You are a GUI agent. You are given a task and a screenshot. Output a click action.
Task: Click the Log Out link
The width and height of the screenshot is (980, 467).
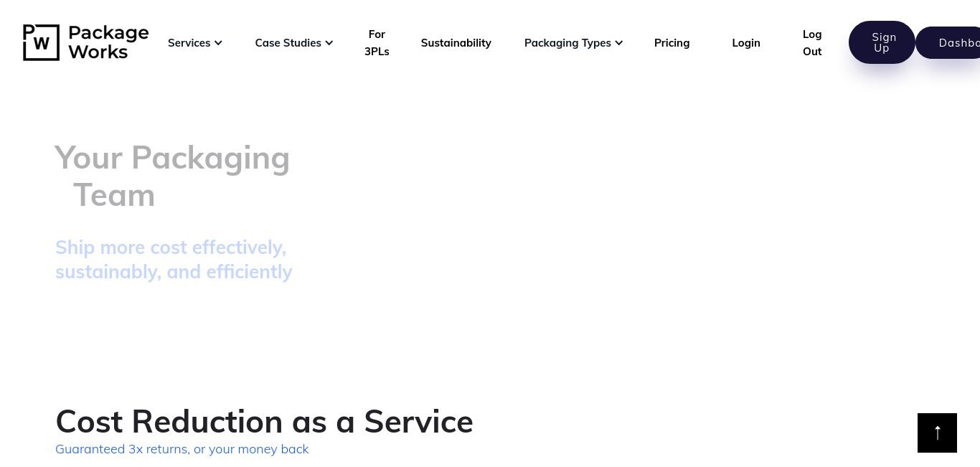(812, 43)
